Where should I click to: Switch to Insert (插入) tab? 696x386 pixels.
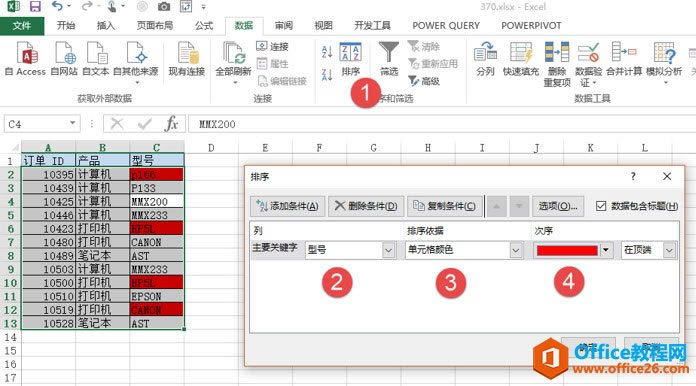pos(106,26)
